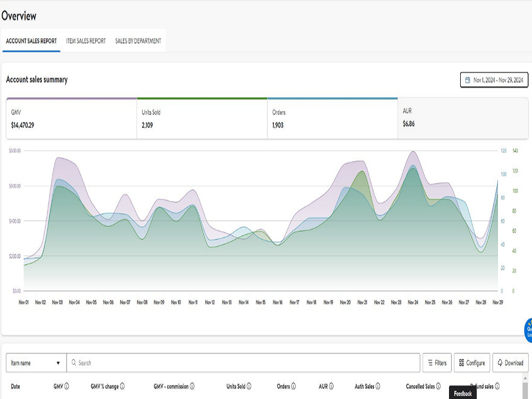Open the Account Sales Report tab
The height and width of the screenshot is (399, 532).
click(x=31, y=41)
